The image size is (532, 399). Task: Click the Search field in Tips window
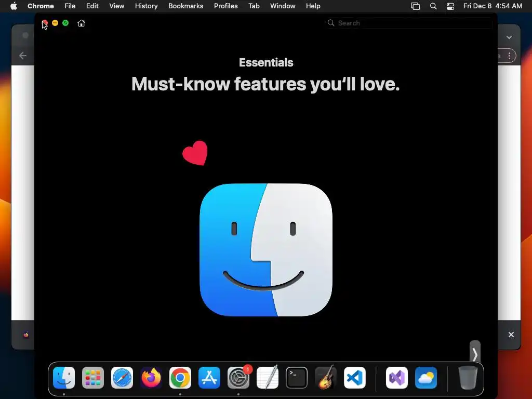(409, 23)
